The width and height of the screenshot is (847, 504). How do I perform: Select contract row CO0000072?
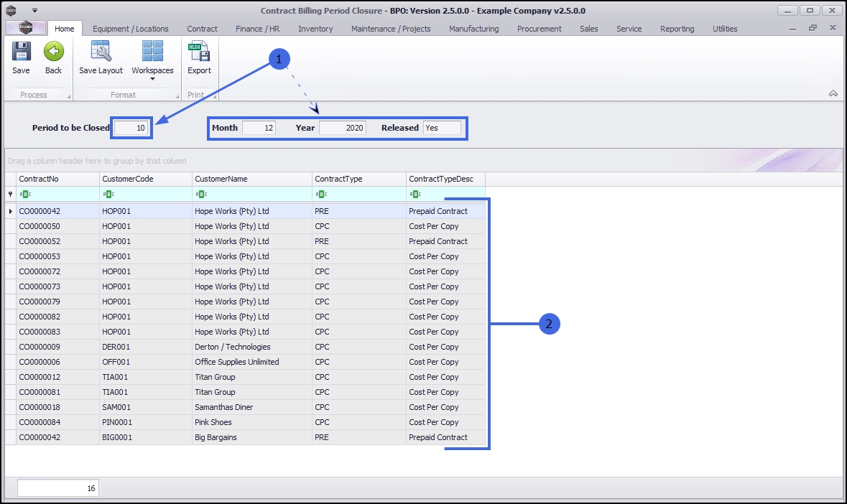251,271
